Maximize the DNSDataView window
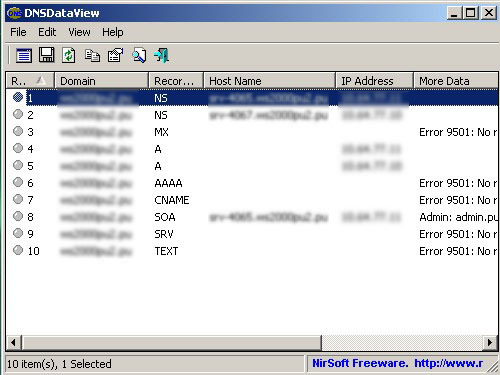 [471, 13]
